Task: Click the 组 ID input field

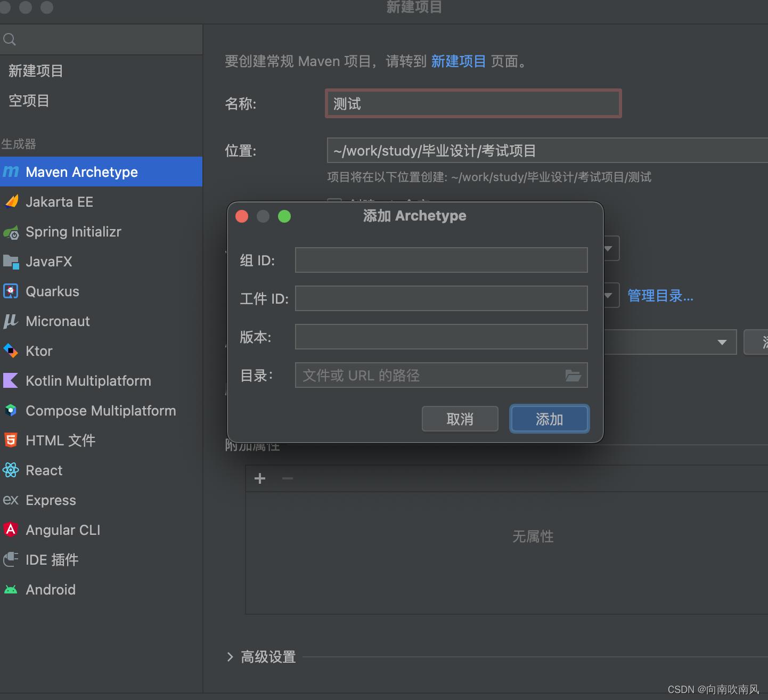Action: [440, 260]
